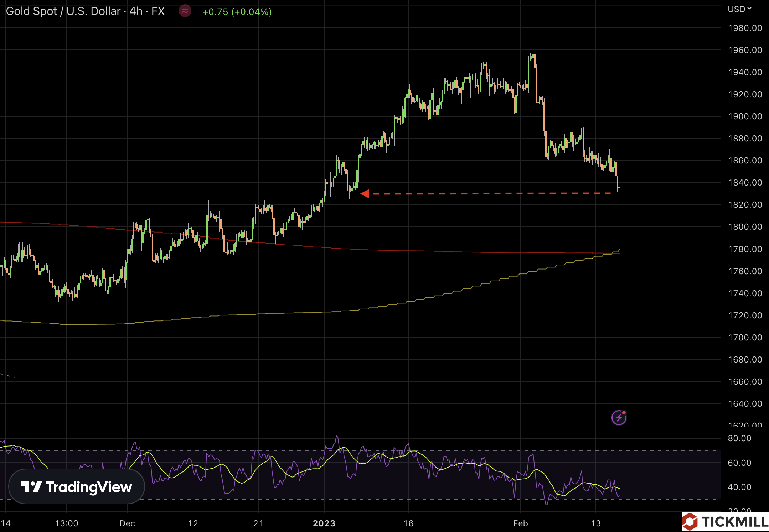The width and height of the screenshot is (769, 532).
Task: Click the 1840.00 price axis label
Action: tap(745, 183)
